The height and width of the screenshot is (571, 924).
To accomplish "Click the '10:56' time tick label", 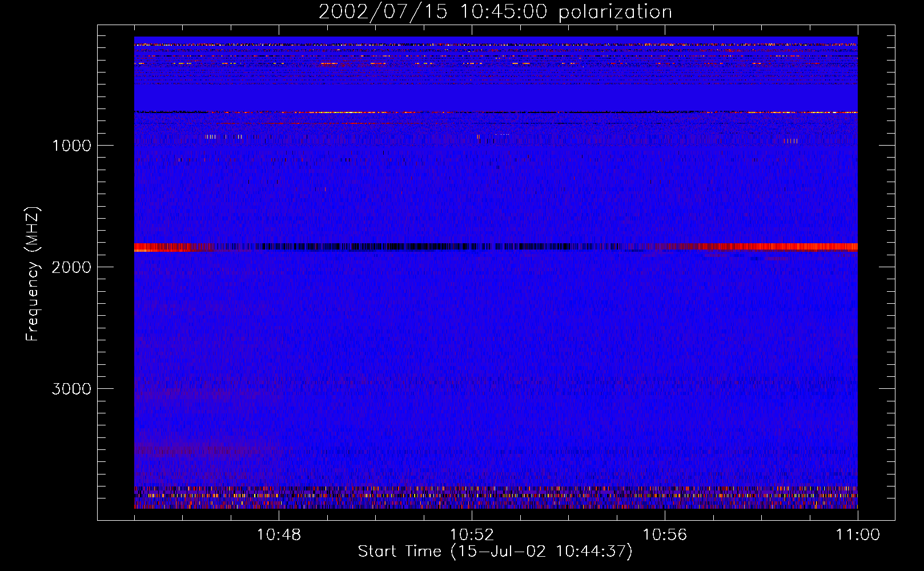I will [665, 535].
